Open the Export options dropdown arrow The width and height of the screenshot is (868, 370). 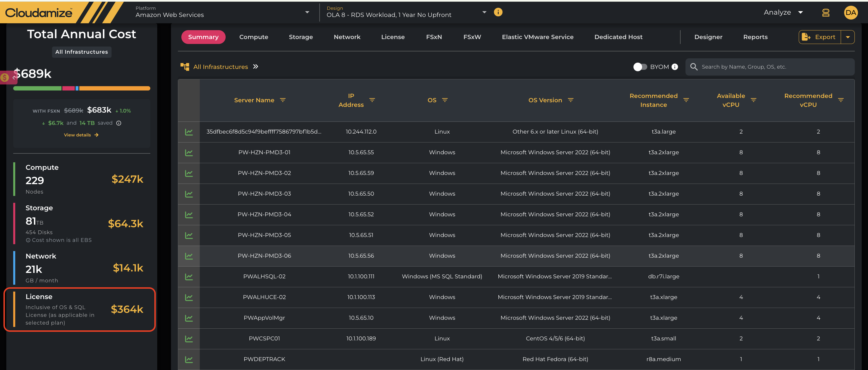[848, 37]
